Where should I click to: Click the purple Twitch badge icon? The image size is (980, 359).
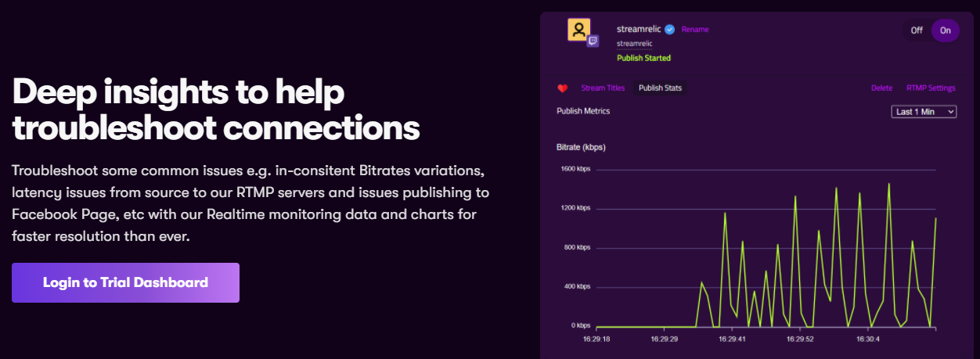tap(593, 41)
